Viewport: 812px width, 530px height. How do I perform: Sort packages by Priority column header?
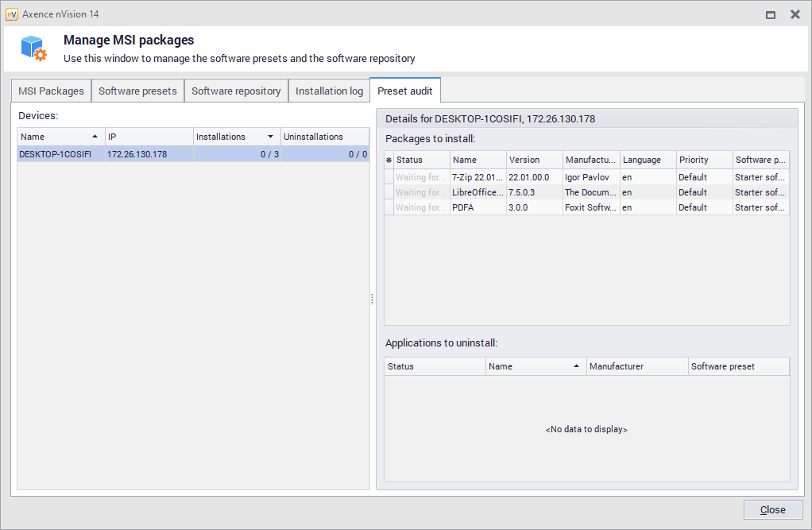tap(702, 160)
